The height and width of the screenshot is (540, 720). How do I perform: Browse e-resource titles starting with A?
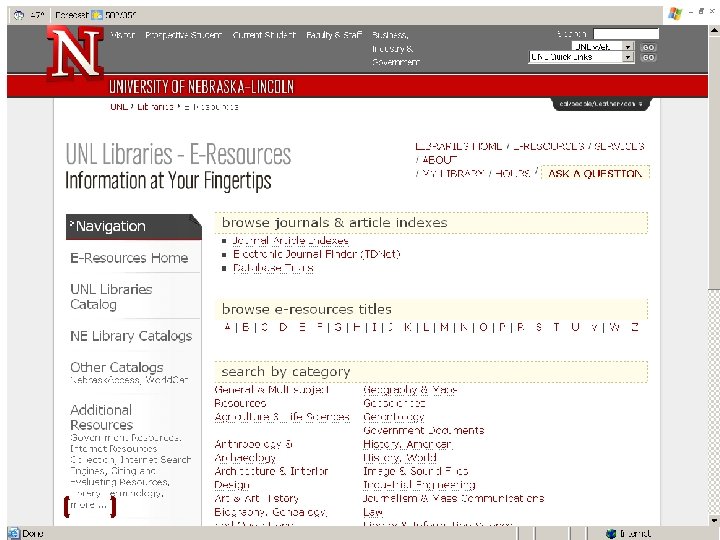click(227, 327)
